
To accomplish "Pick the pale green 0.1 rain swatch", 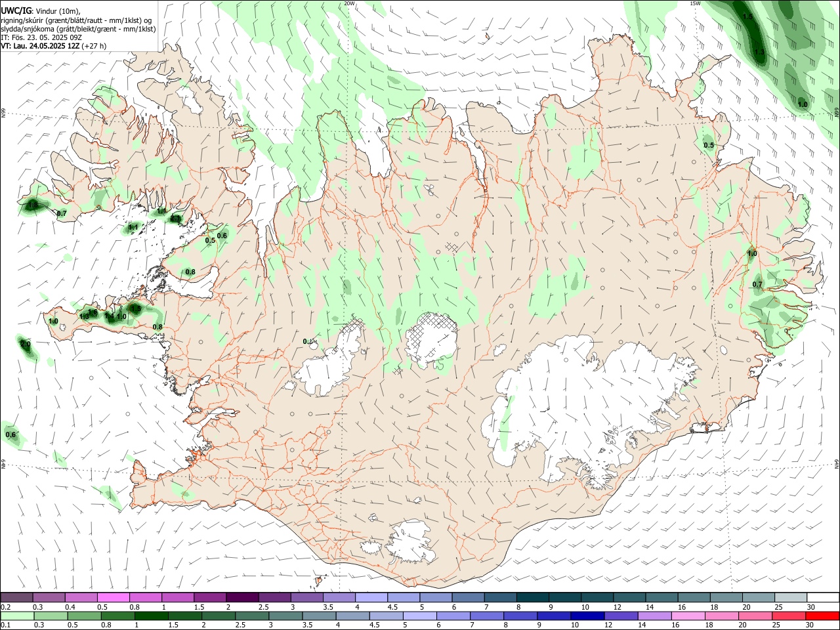I will pyautogui.click(x=16, y=616).
